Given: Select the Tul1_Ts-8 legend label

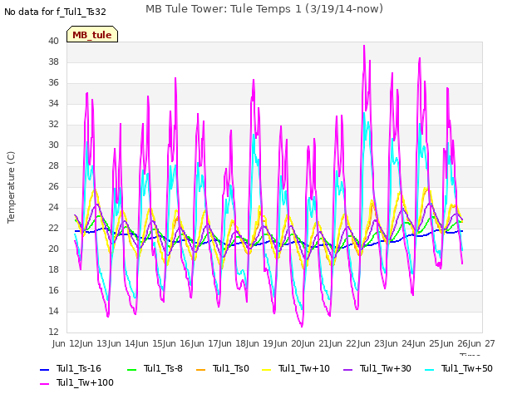Looking at the screenshot, I should (x=163, y=368).
